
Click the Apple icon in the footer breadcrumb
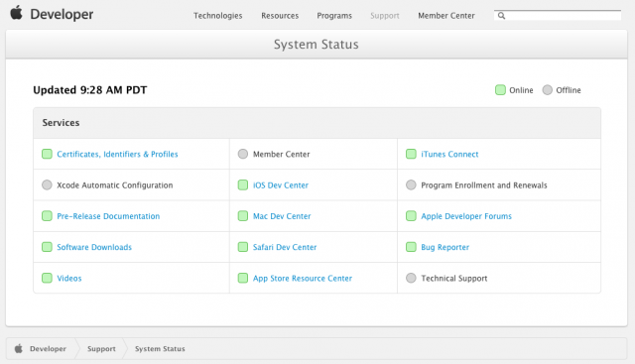pyautogui.click(x=19, y=348)
